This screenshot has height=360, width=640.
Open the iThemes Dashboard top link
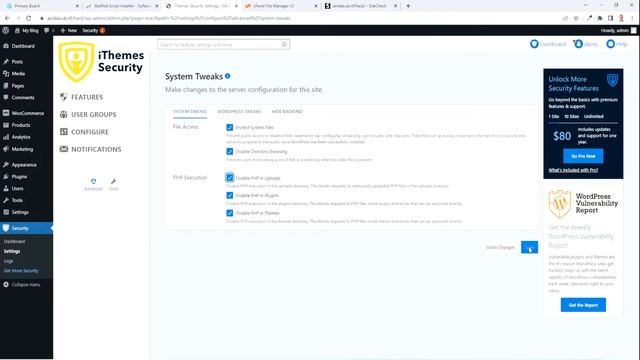(548, 44)
